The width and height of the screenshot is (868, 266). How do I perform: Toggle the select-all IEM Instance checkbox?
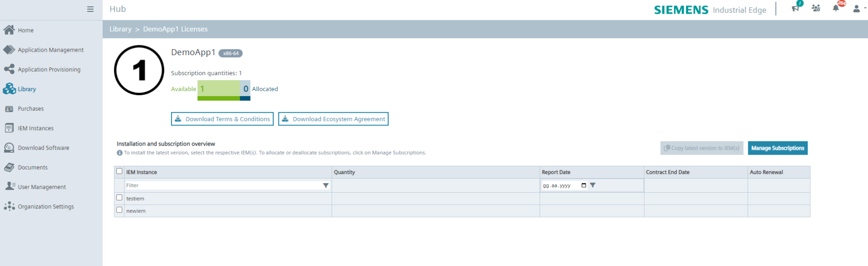[x=119, y=171]
